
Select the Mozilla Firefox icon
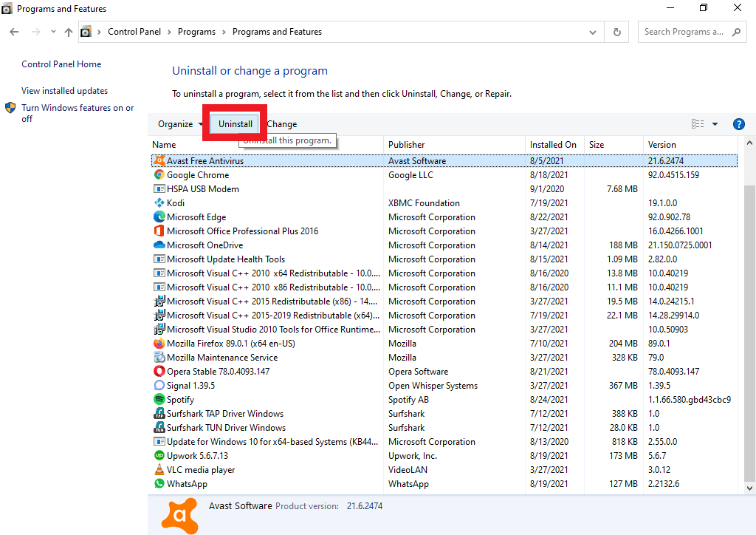click(159, 344)
